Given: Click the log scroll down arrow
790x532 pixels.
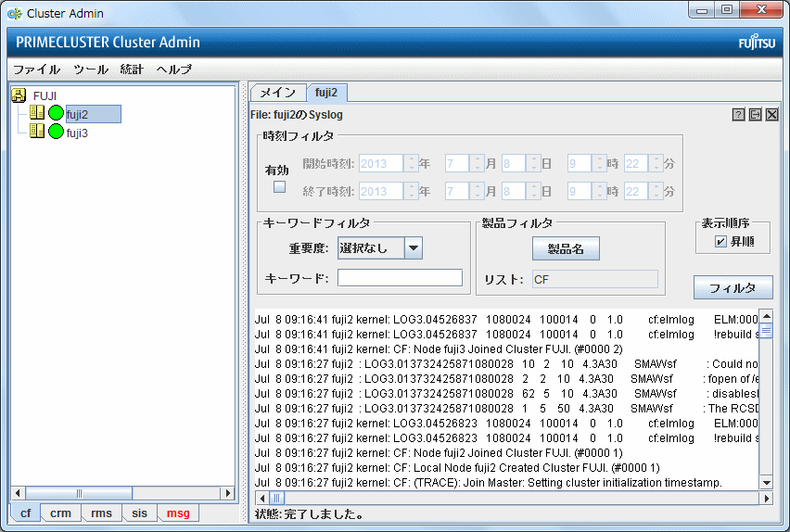Looking at the screenshot, I should point(766,483).
